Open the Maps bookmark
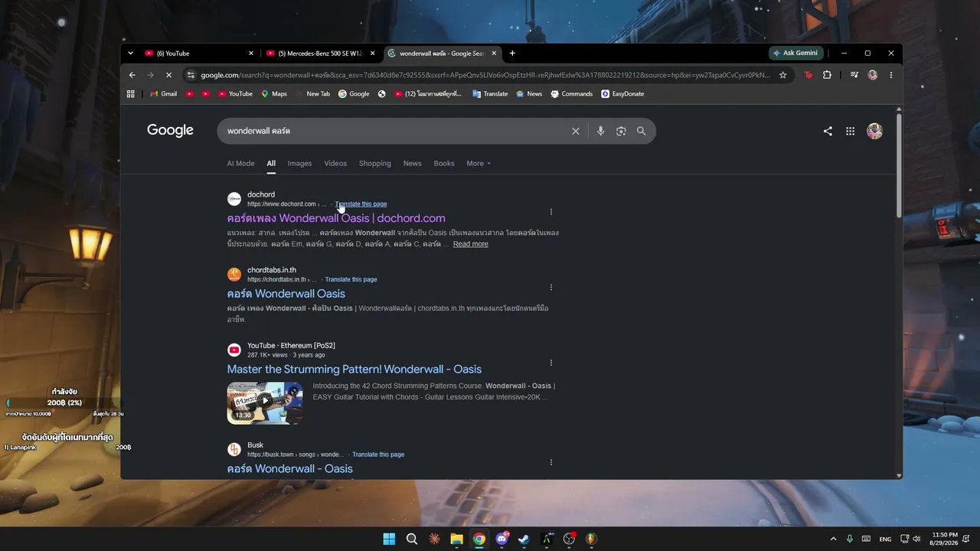The height and width of the screenshot is (551, 980). 274,94
